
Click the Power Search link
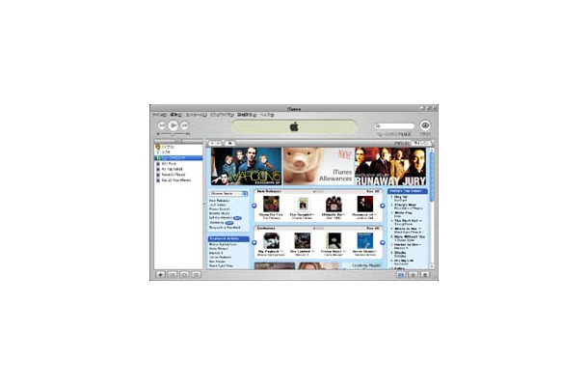220,209
